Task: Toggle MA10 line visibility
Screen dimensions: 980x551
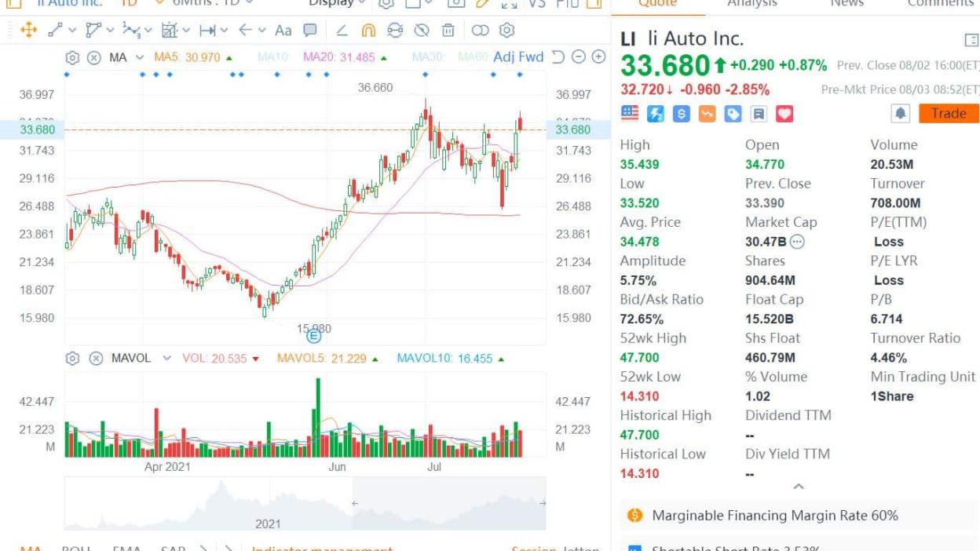Action: point(273,57)
